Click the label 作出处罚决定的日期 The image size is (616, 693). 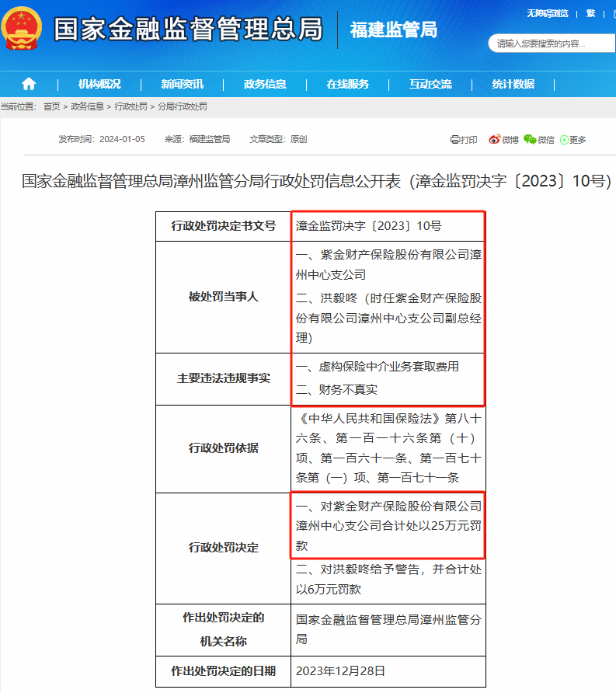(223, 671)
